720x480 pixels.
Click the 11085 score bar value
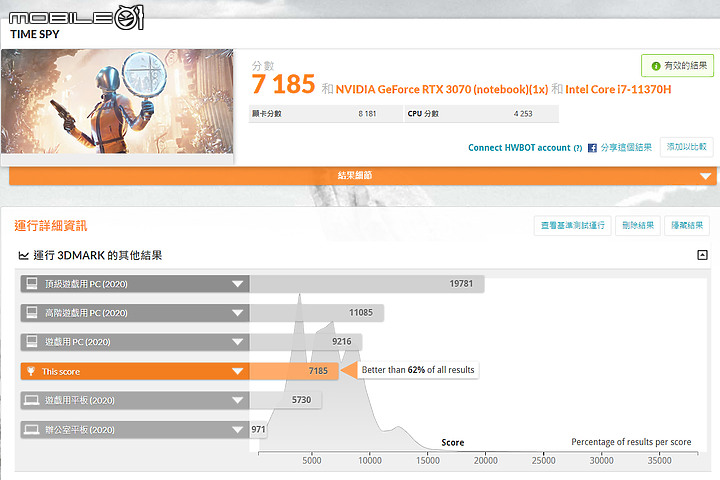[361, 312]
